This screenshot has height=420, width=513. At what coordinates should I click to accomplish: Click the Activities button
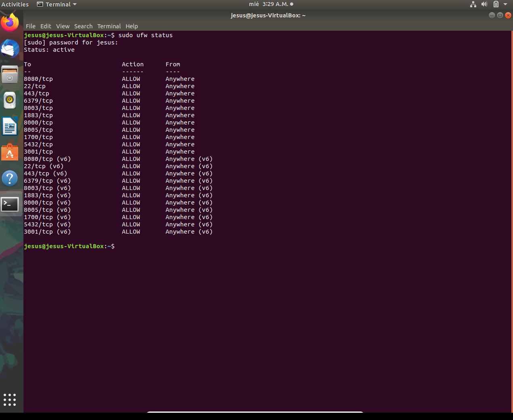coord(15,4)
